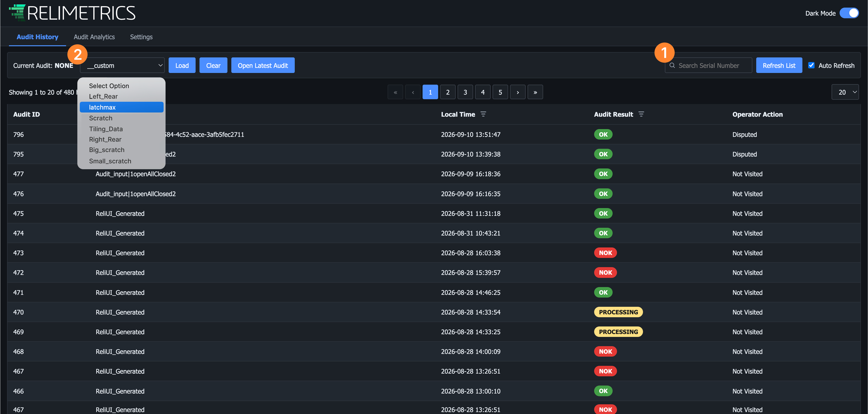Toggle the Dark Mode switch
868x414 pixels.
click(x=849, y=13)
